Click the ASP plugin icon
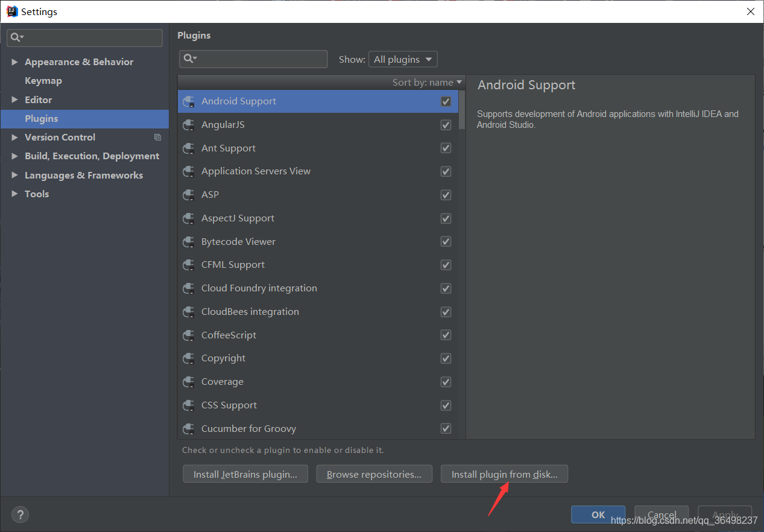764x532 pixels. point(189,195)
